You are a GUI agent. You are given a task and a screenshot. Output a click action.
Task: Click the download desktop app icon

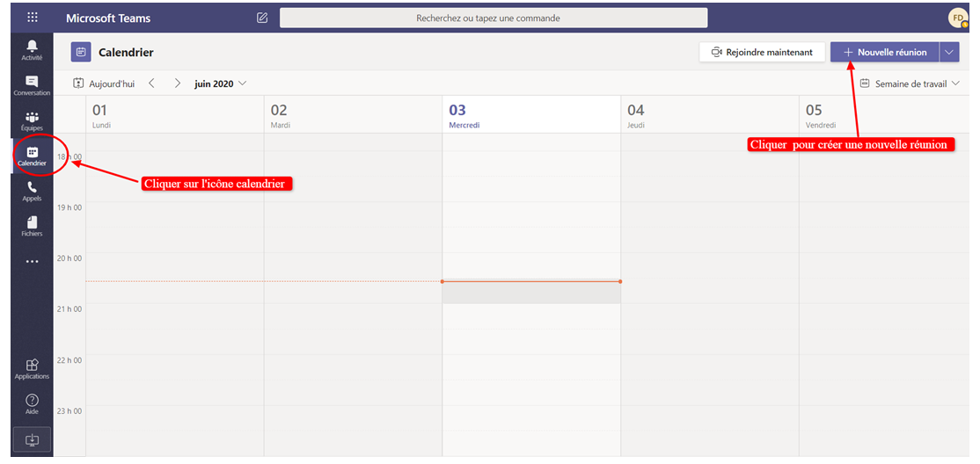(x=33, y=439)
